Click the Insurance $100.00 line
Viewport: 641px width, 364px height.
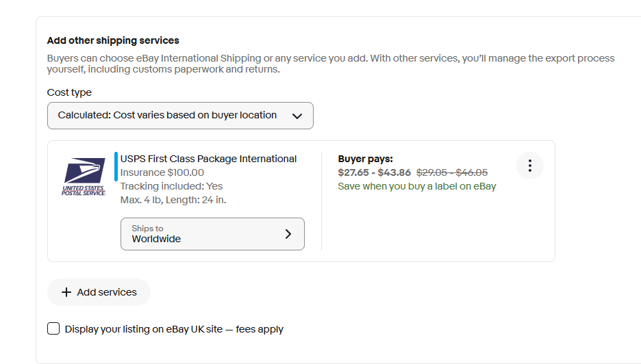pyautogui.click(x=162, y=172)
